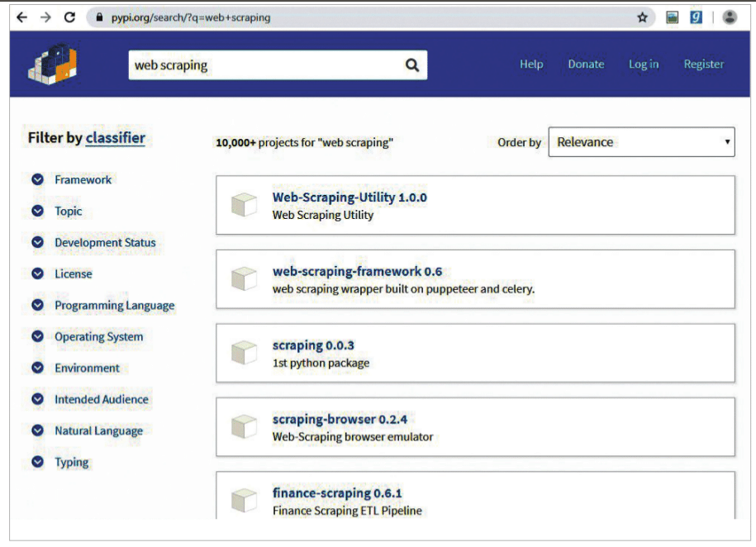Click the package icon beside Web-Scraping-Utility
Viewport: 756px width, 547px height.
[x=244, y=205]
